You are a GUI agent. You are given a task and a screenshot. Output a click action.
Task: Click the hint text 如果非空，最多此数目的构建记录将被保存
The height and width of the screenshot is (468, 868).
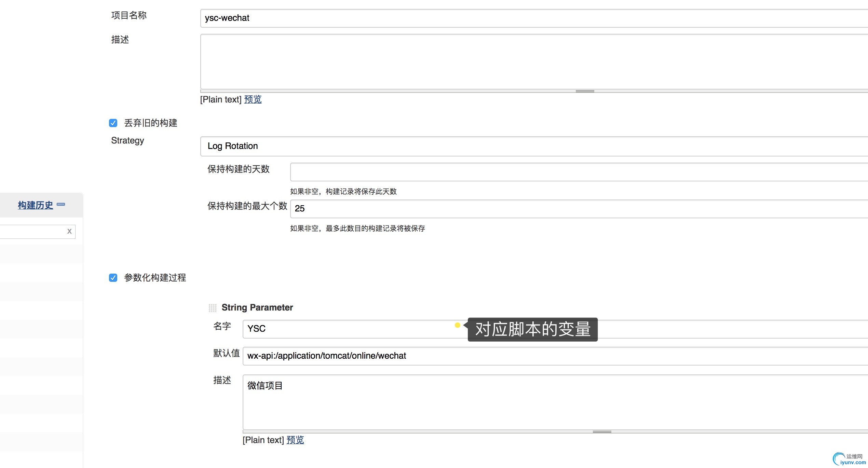[357, 229]
